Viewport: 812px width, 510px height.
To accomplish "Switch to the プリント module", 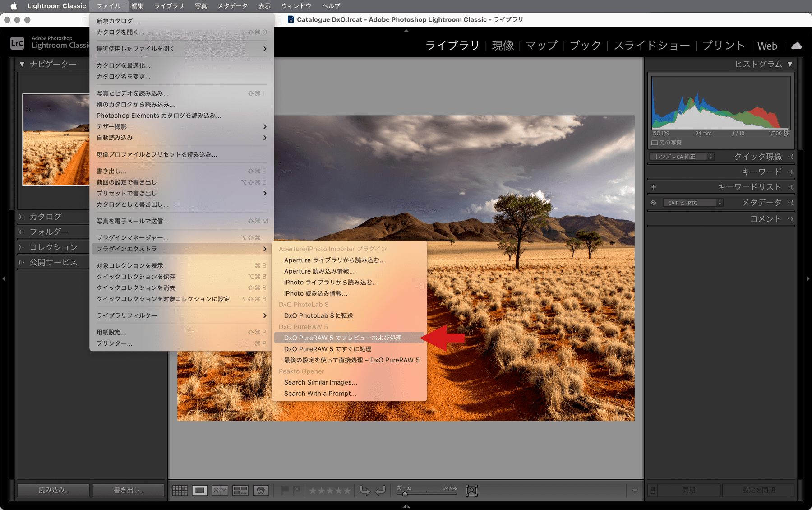I will coord(724,46).
